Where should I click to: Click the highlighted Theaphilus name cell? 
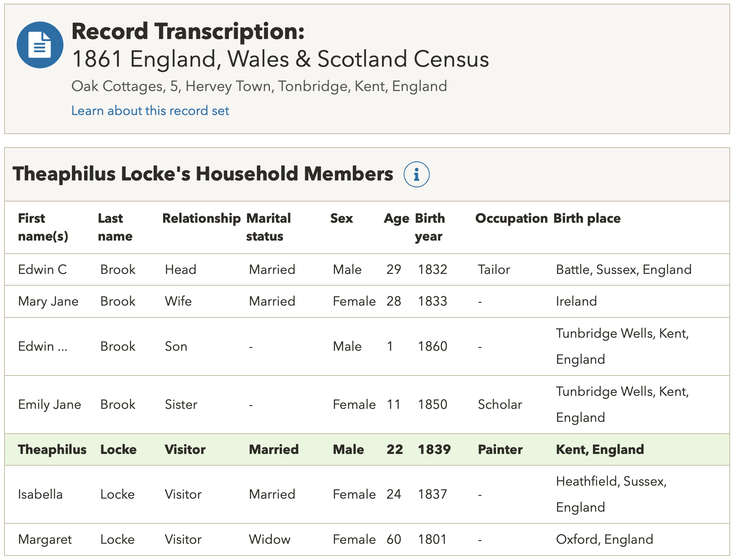pyautogui.click(x=52, y=449)
